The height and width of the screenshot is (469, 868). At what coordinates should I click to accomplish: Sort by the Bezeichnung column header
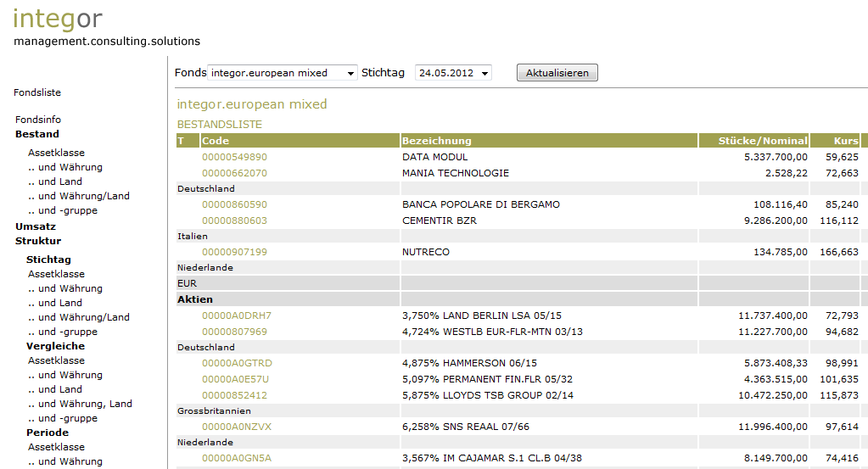click(x=549, y=141)
